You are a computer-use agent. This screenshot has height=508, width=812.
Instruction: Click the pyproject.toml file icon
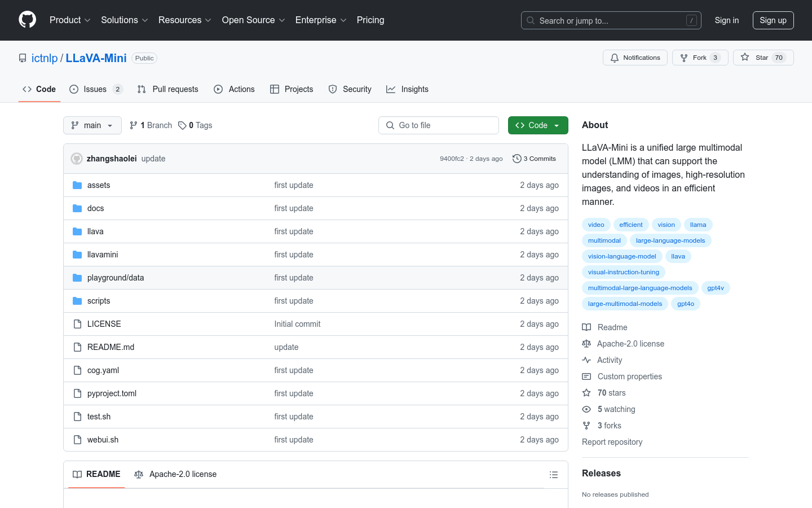[77, 393]
